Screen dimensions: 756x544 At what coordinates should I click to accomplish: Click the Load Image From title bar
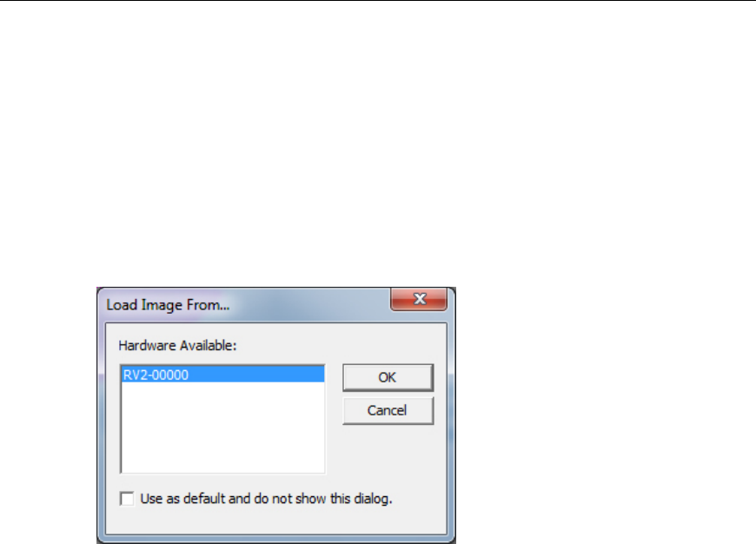246,305
